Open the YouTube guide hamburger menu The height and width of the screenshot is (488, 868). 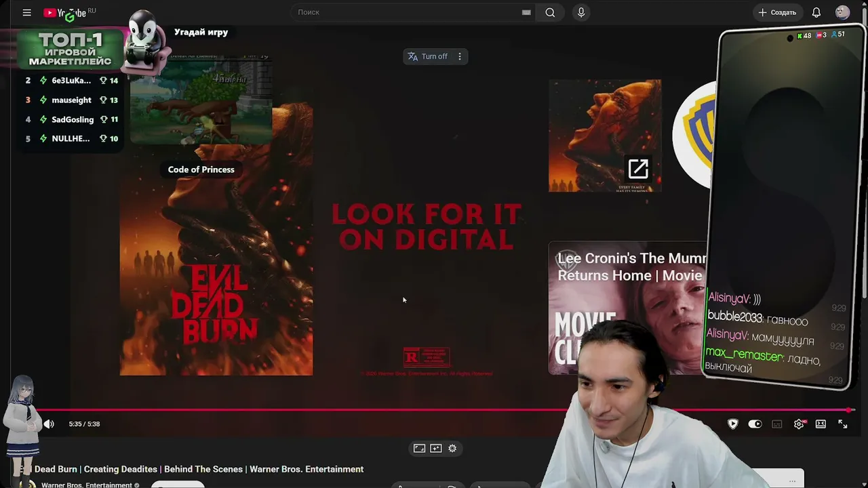(x=26, y=12)
